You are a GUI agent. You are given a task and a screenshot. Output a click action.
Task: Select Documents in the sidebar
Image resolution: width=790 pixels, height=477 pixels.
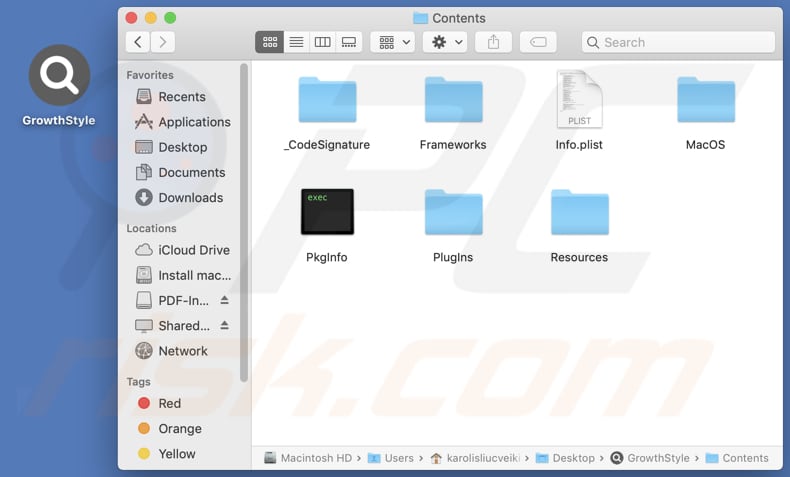click(180, 172)
